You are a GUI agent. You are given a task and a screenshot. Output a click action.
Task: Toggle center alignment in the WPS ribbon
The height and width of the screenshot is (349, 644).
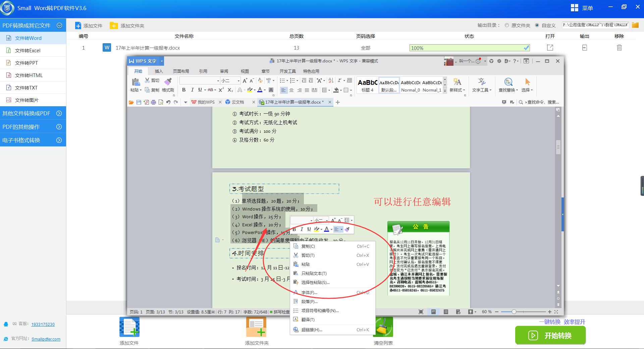coord(291,90)
